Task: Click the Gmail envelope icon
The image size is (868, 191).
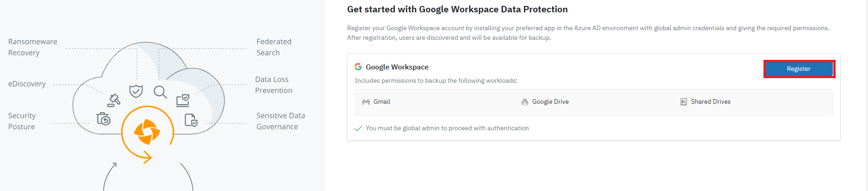Action: pos(366,102)
